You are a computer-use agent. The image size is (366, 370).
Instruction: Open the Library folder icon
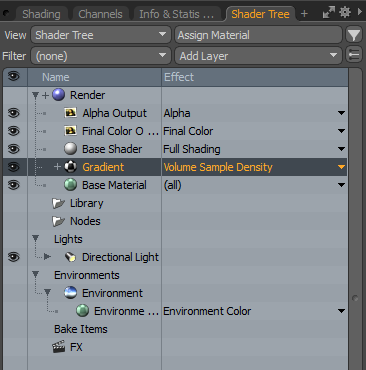point(58,203)
